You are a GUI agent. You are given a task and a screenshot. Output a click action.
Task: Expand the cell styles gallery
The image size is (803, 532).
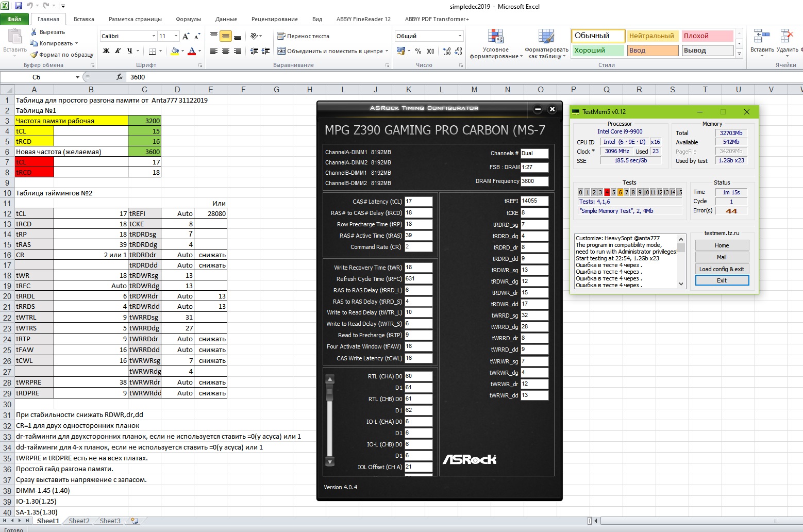[739, 54]
